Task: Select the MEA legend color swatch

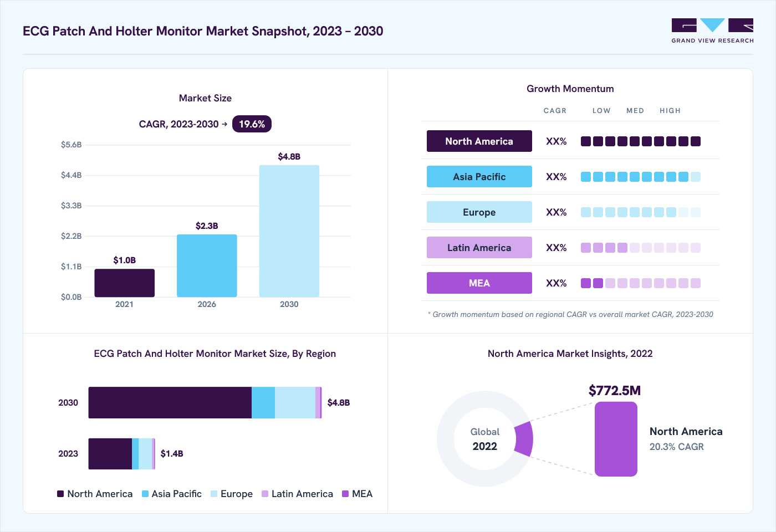Action: [x=345, y=494]
